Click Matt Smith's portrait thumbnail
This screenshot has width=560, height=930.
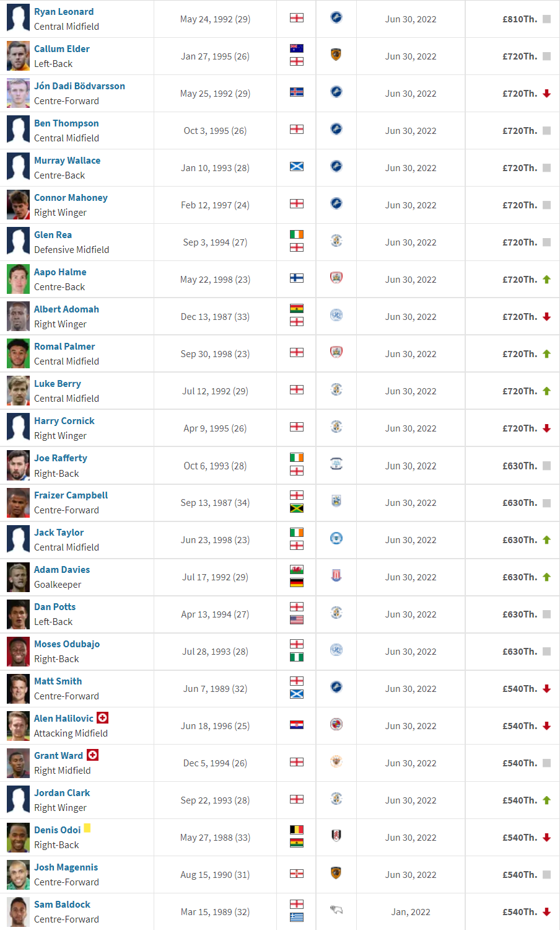[19, 688]
